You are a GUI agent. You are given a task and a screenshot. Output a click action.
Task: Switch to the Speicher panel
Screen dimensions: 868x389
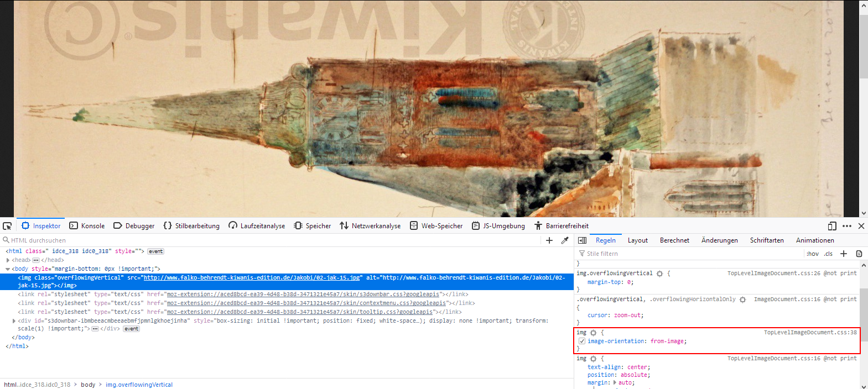pos(313,226)
